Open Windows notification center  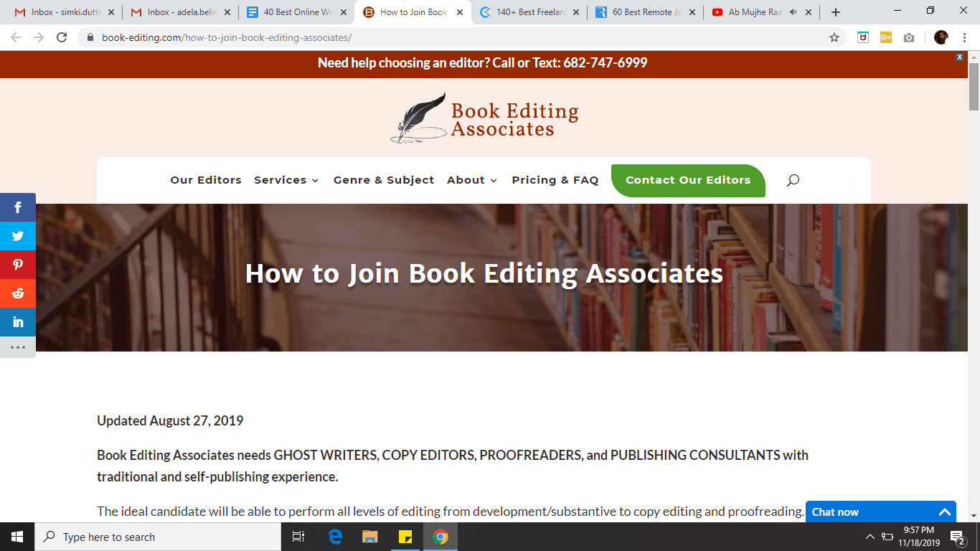click(957, 537)
